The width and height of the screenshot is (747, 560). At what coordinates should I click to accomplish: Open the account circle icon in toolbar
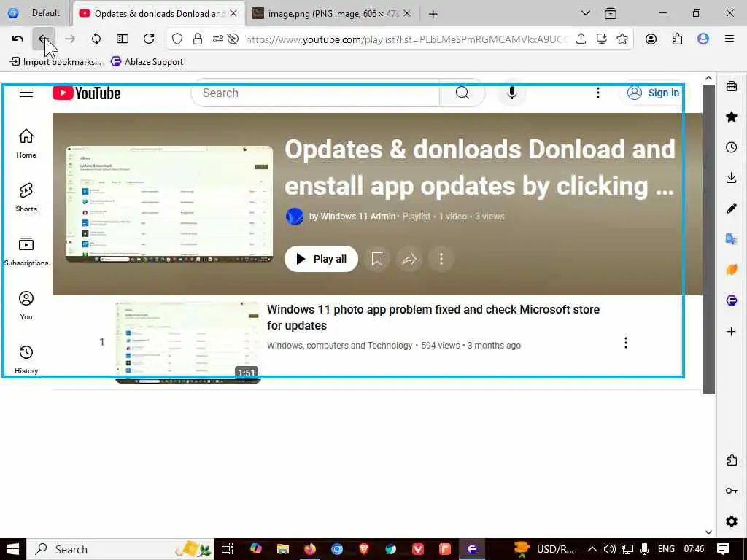651,39
